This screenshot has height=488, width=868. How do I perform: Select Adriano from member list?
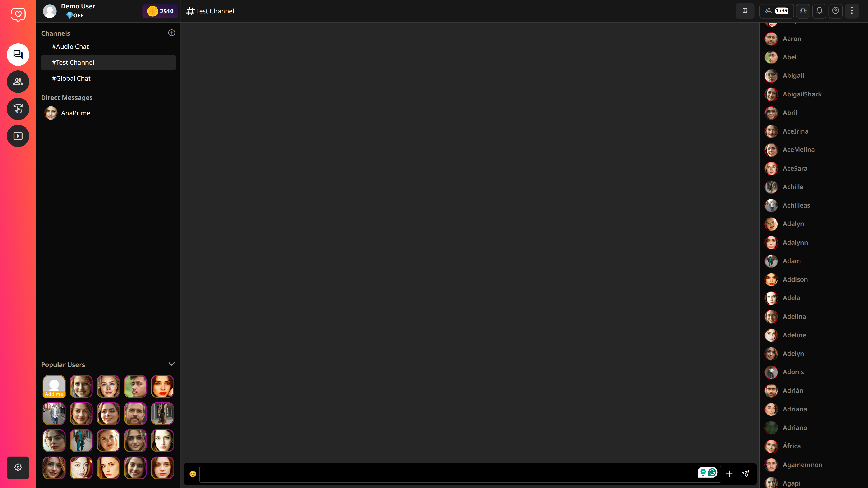[814, 428]
